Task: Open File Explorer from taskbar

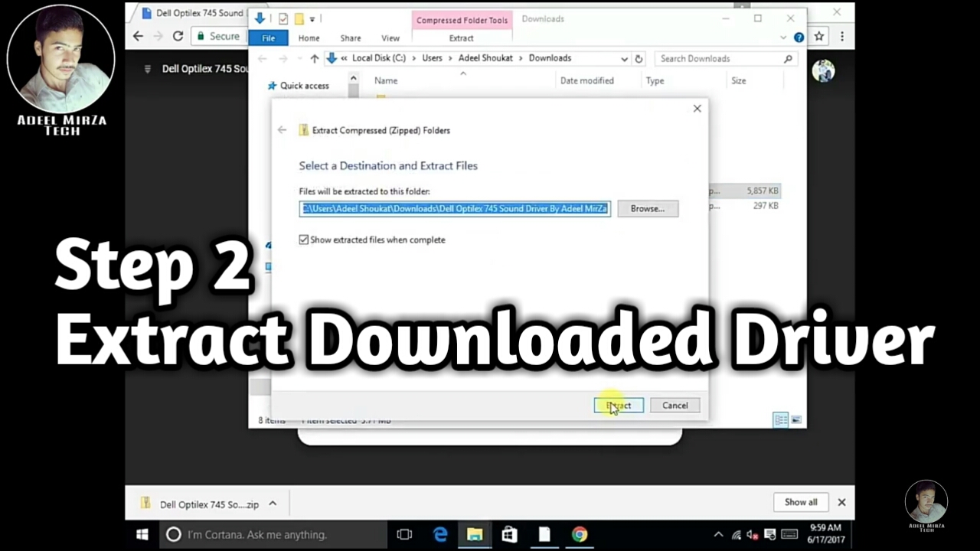Action: coord(475,534)
